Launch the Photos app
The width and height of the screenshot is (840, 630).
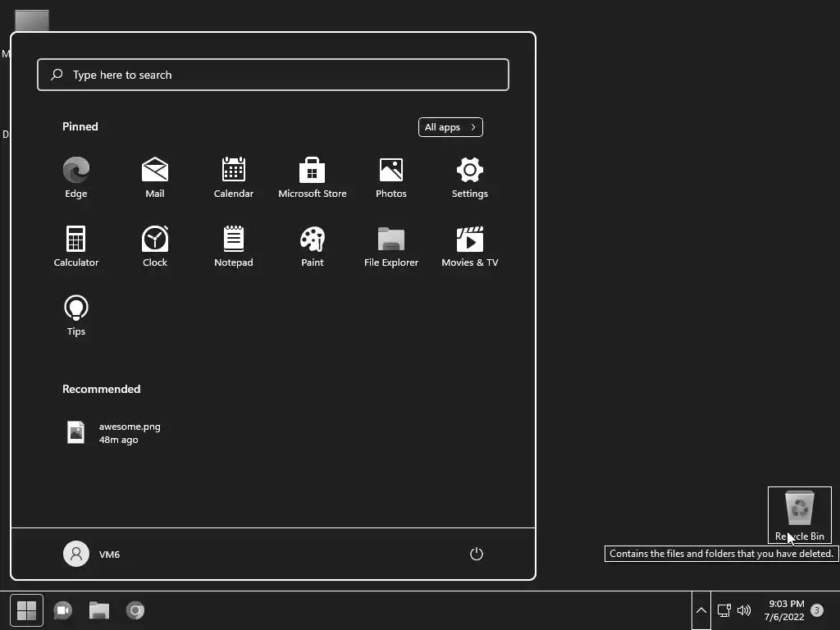point(391,178)
